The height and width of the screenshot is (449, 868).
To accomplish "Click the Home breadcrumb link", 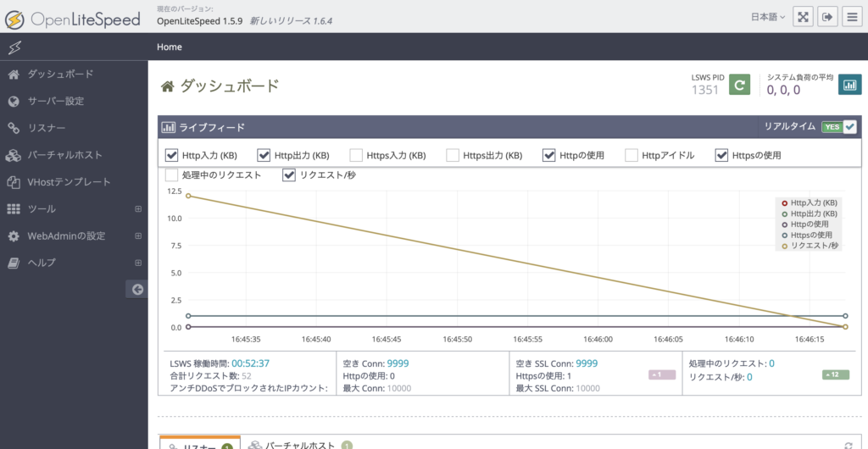I will click(x=170, y=47).
